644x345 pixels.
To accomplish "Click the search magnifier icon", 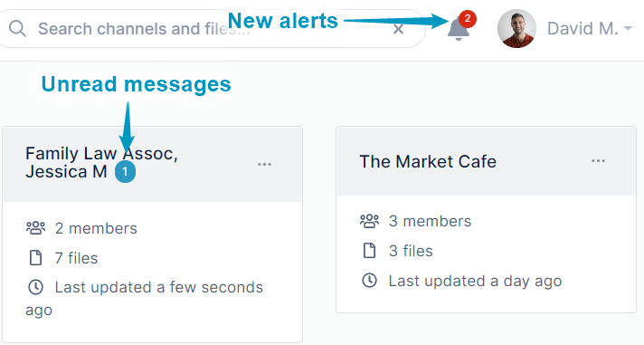I will [x=17, y=29].
